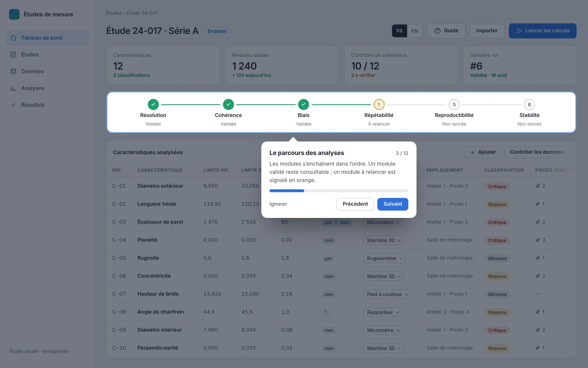
Task: Open attachments paperclip for Perpendicularité row
Action: (x=538, y=348)
